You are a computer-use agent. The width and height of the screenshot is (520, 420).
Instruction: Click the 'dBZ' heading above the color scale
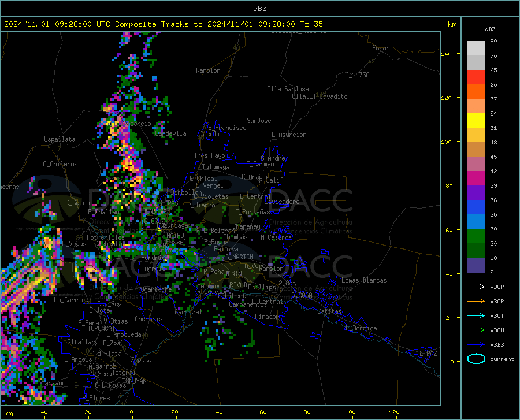pyautogui.click(x=490, y=29)
